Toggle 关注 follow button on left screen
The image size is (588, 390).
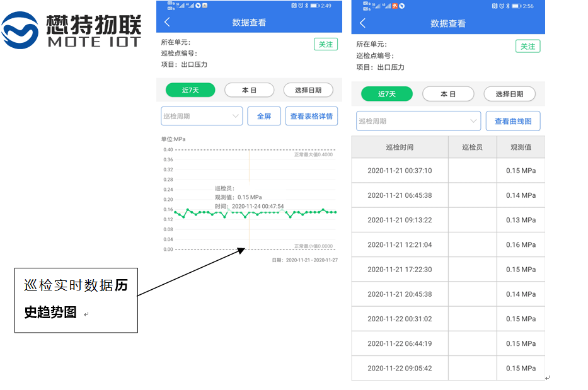pyautogui.click(x=325, y=44)
